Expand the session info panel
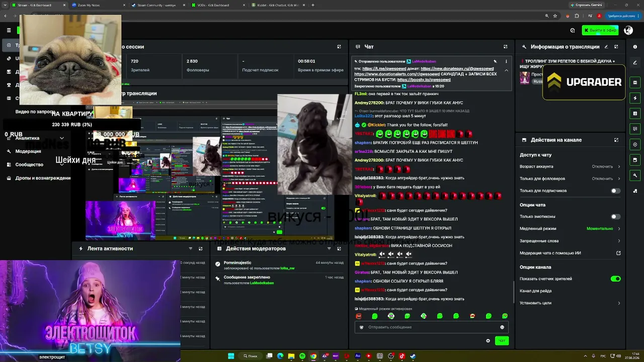The height and width of the screenshot is (362, 644). tap(339, 47)
